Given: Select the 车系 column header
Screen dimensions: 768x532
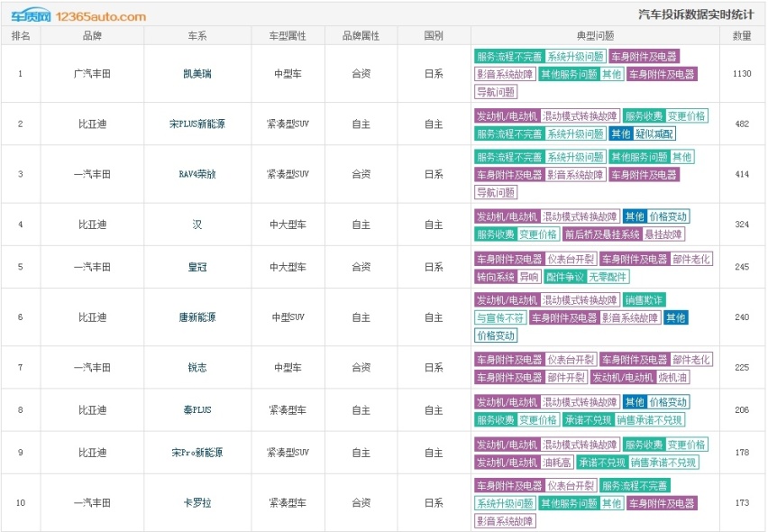Looking at the screenshot, I should [197, 36].
